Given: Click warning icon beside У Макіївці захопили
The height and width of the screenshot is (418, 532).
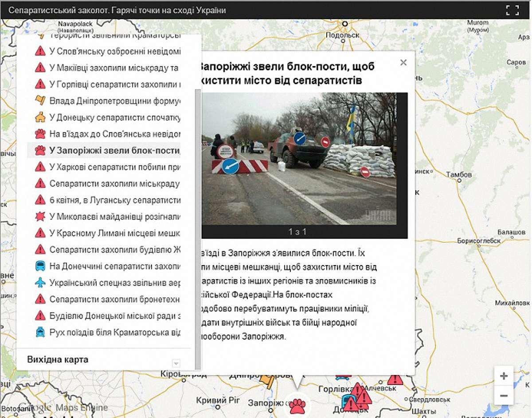Looking at the screenshot, I should (x=40, y=67).
